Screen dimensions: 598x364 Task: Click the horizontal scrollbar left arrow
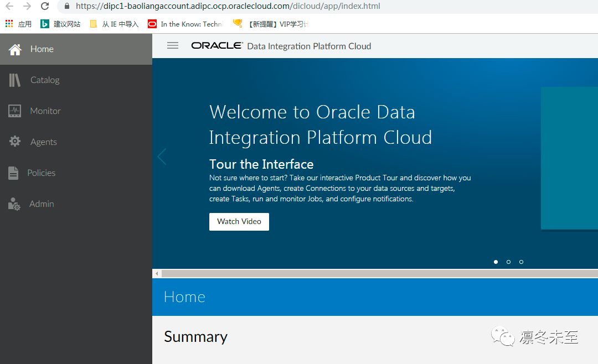(157, 273)
